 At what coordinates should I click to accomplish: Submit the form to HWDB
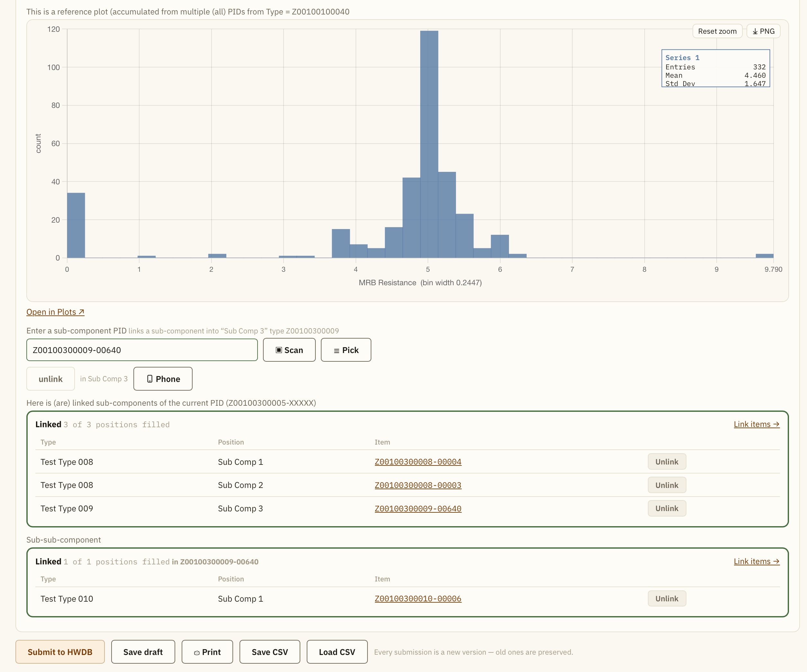click(x=60, y=652)
